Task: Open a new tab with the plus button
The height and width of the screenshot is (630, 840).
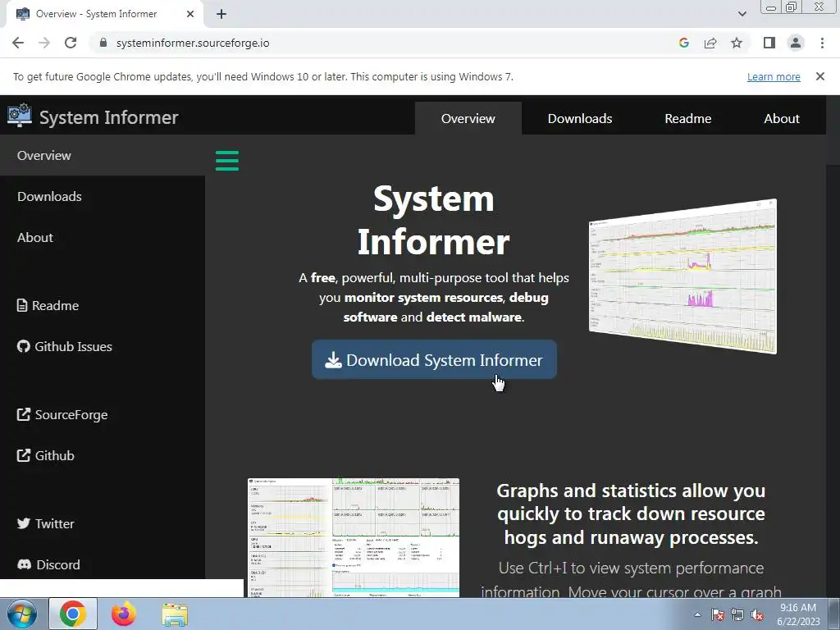Action: 221,14
